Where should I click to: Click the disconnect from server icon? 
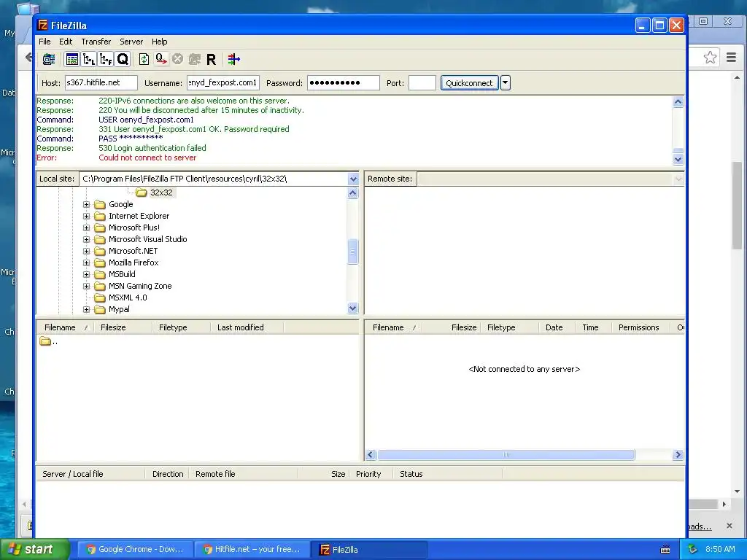coord(194,60)
